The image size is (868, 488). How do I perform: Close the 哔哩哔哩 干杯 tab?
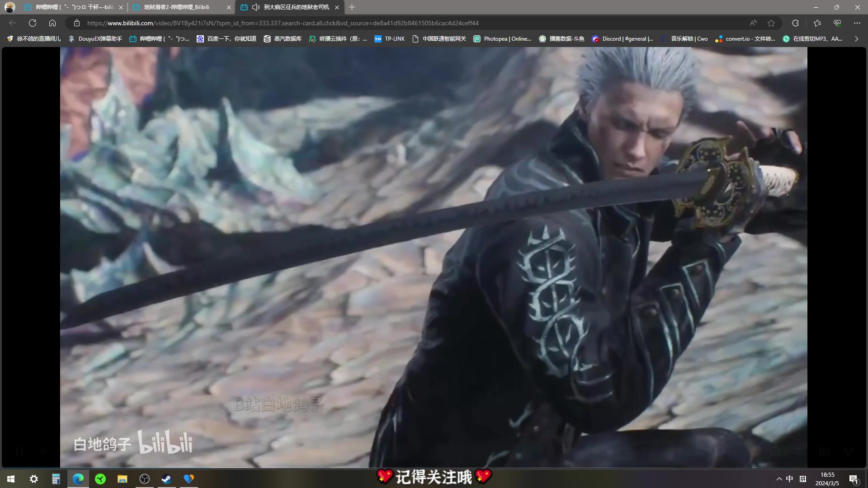coord(121,7)
